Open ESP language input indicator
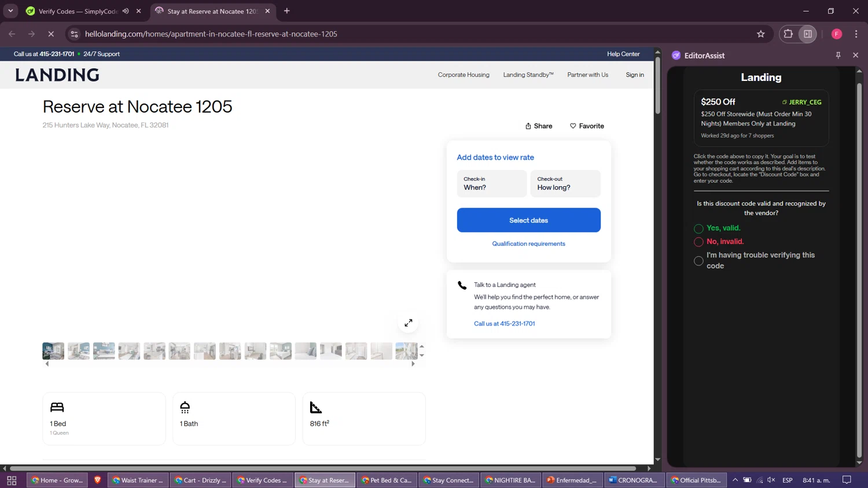This screenshot has width=868, height=488. [x=788, y=480]
